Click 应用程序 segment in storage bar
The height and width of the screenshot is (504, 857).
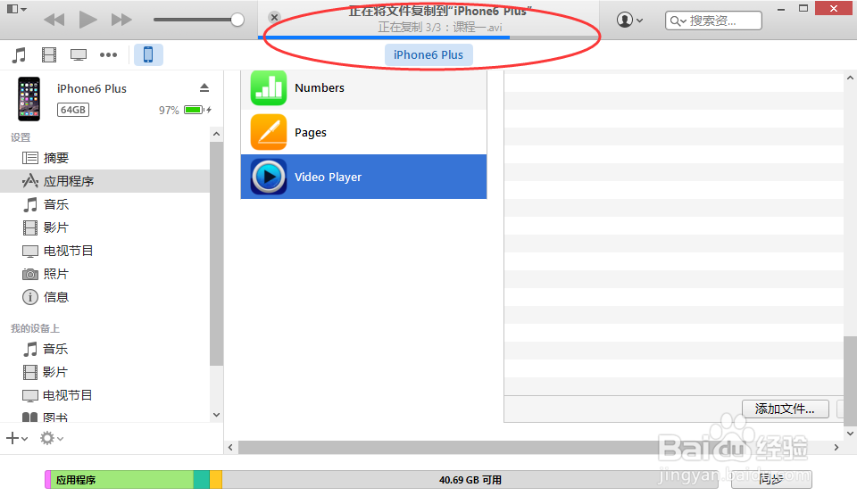(122, 479)
